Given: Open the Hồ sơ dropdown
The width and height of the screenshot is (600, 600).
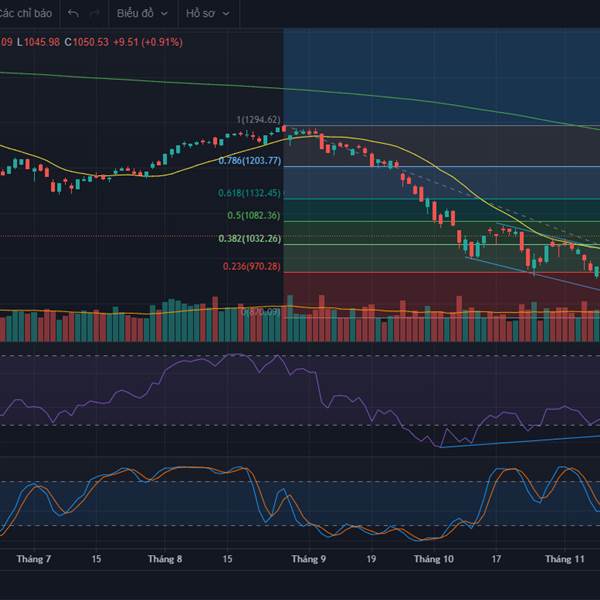Looking at the screenshot, I should pos(208,13).
